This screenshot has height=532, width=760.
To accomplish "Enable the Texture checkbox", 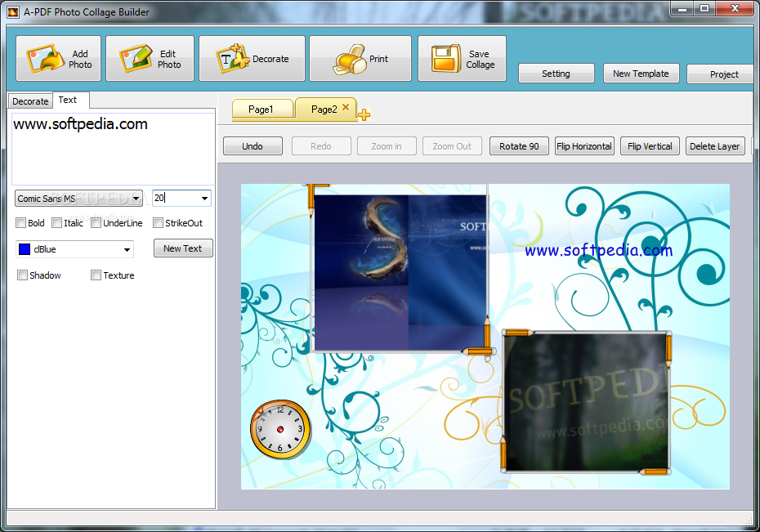I will click(x=96, y=275).
